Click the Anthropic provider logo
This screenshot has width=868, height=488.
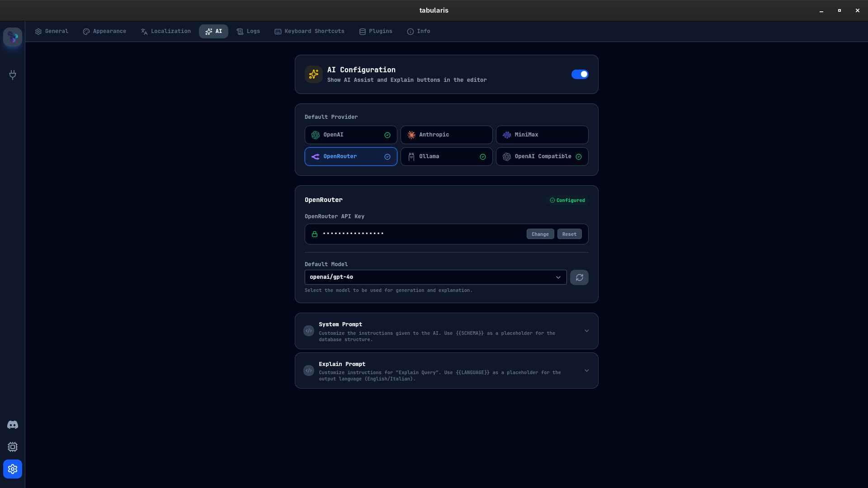click(411, 135)
